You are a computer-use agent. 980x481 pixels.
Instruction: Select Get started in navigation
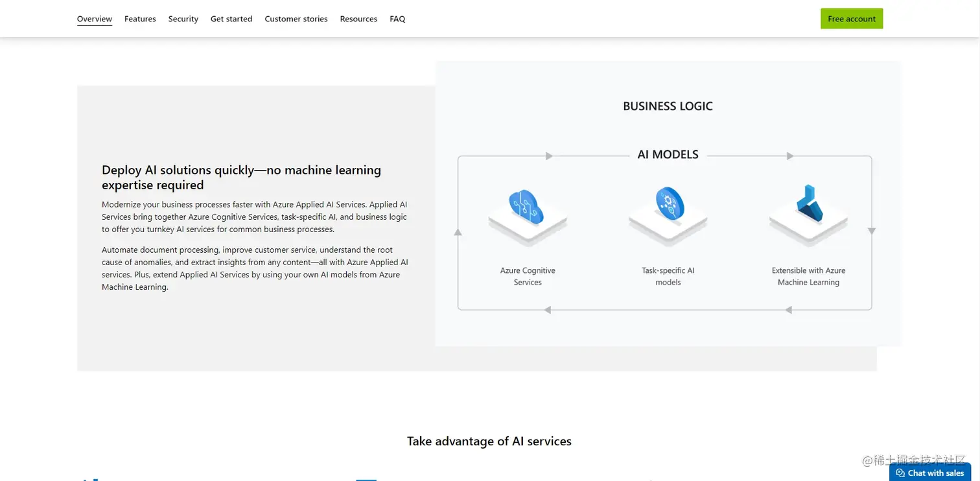click(231, 19)
